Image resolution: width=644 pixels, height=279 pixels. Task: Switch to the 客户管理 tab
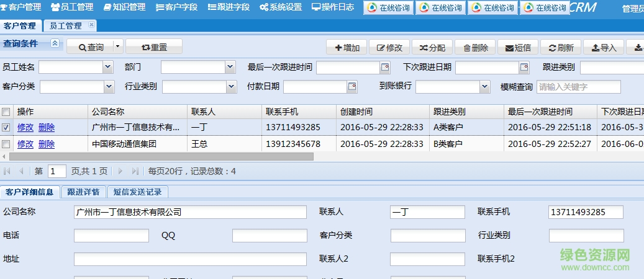tap(20, 26)
